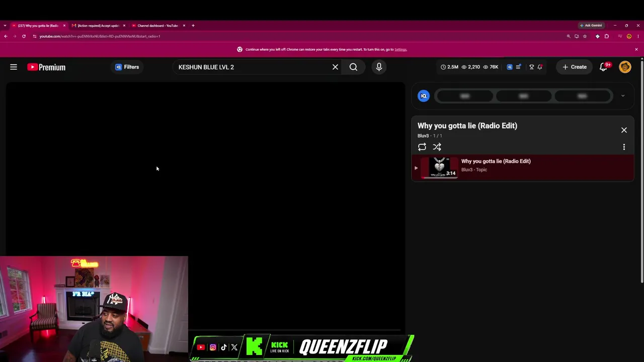Reload the current page

coord(24,36)
